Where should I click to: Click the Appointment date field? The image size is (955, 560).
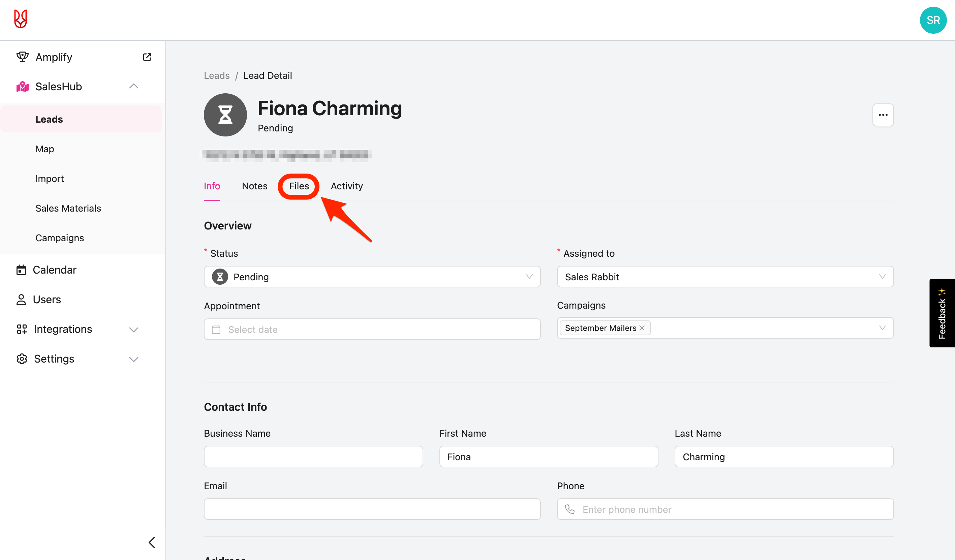click(372, 329)
